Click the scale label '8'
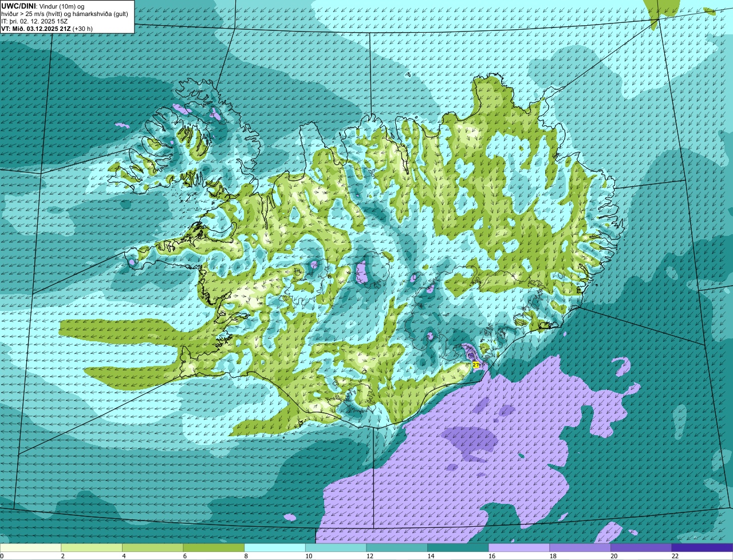 [246, 556]
